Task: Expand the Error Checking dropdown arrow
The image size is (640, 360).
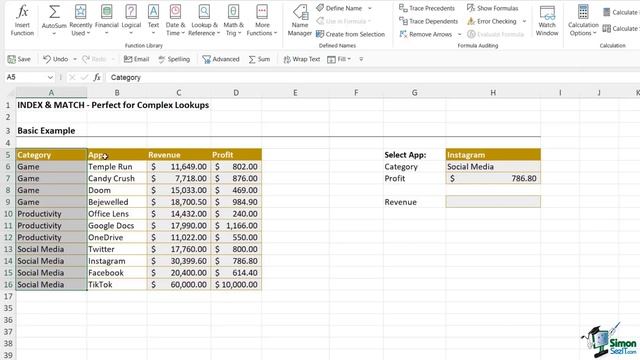Action: 524,21
